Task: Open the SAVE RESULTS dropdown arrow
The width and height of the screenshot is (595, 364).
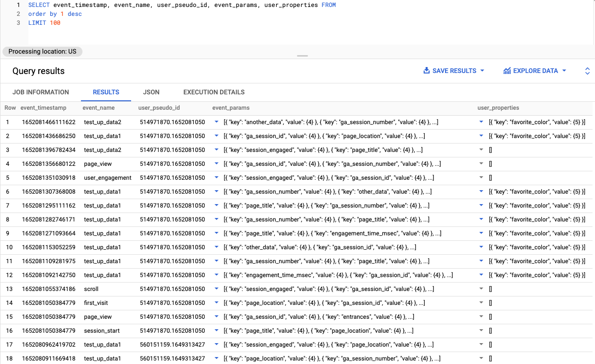Action: 481,71
